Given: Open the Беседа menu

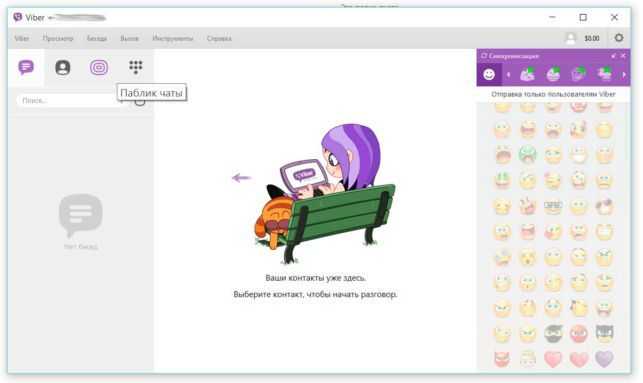Looking at the screenshot, I should click(97, 39).
